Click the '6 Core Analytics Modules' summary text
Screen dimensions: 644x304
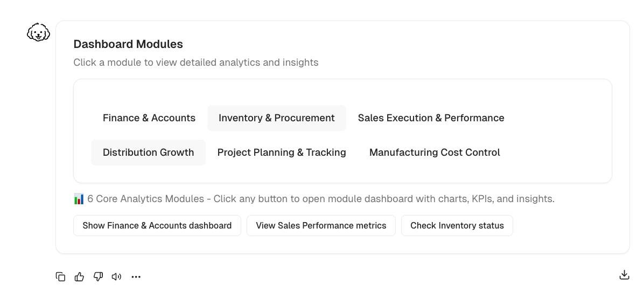pos(321,199)
